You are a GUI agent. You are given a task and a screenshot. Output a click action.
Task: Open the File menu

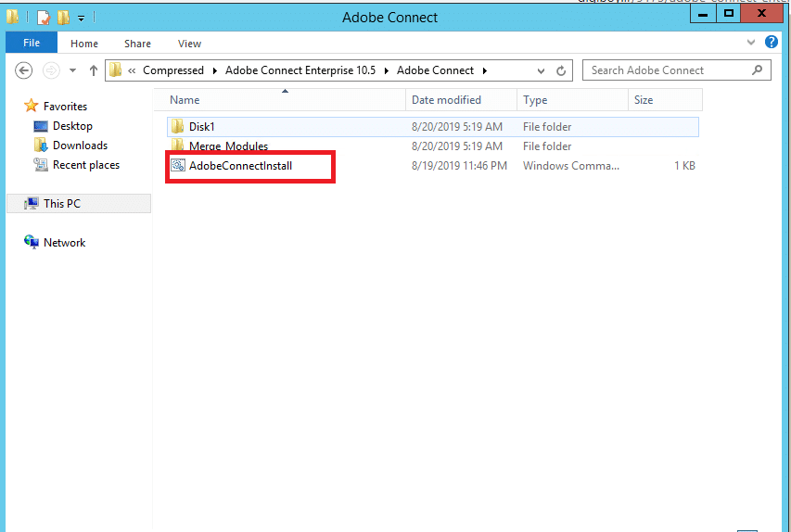(32, 44)
